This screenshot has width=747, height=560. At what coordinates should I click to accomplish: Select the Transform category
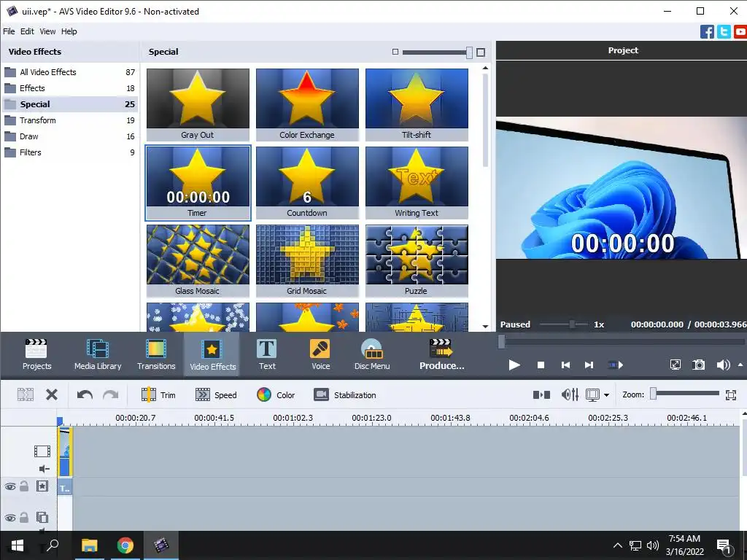[x=69, y=120]
